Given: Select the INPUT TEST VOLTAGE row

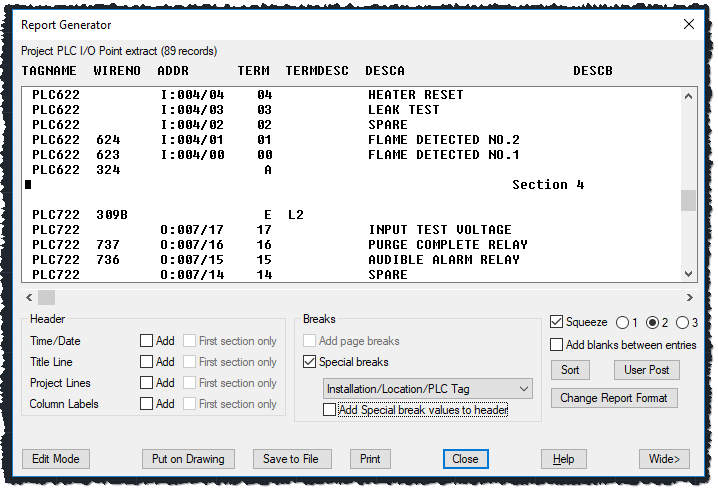Looking at the screenshot, I should (x=352, y=230).
